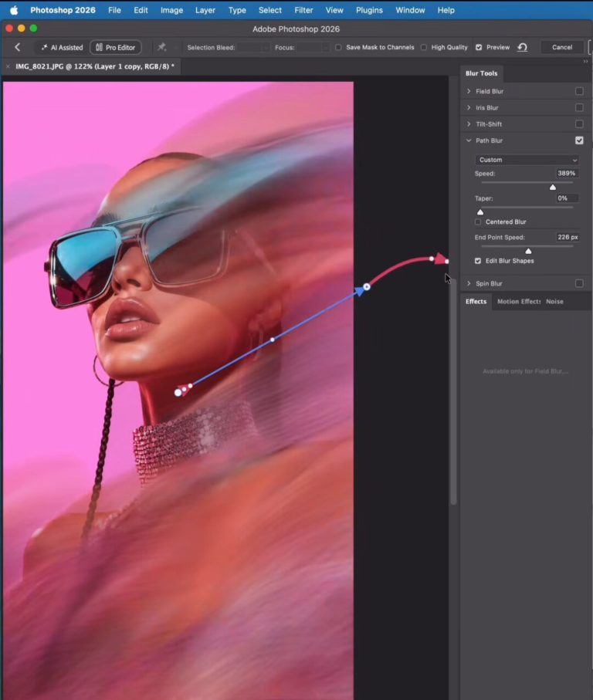The image size is (593, 700).
Task: Expand the Tilt-Shift section
Action: pos(469,123)
